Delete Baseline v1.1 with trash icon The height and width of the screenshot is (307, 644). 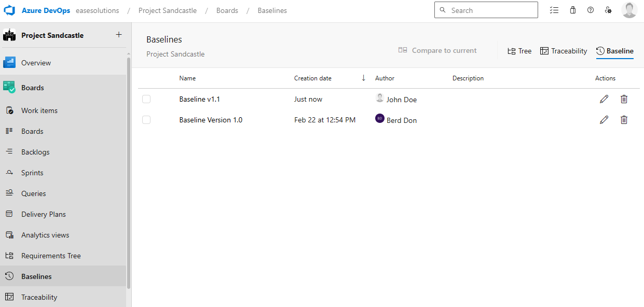(624, 99)
